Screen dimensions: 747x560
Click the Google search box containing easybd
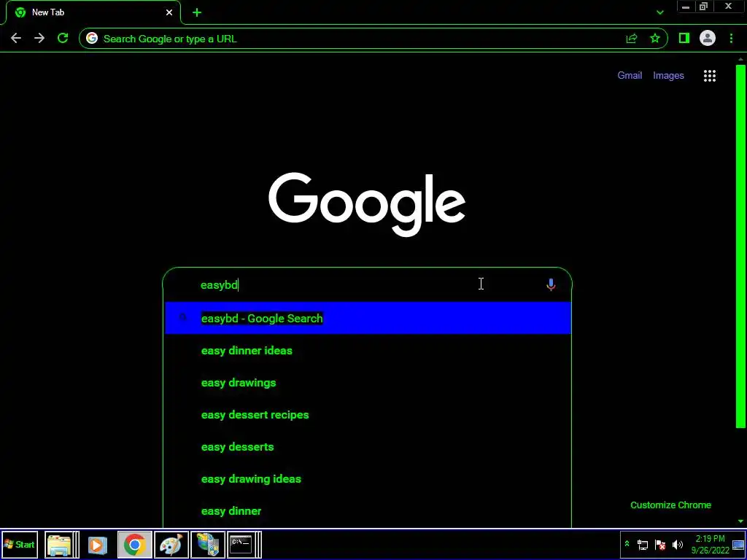tap(367, 285)
